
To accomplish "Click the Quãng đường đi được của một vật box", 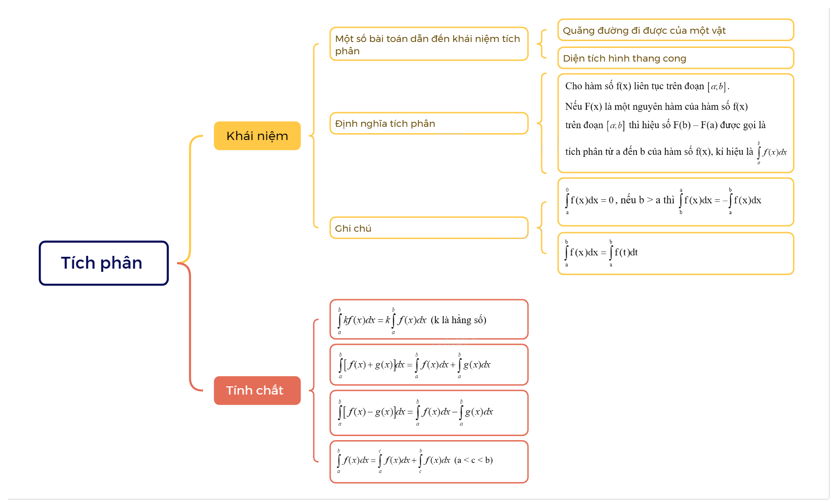I will coord(675,31).
